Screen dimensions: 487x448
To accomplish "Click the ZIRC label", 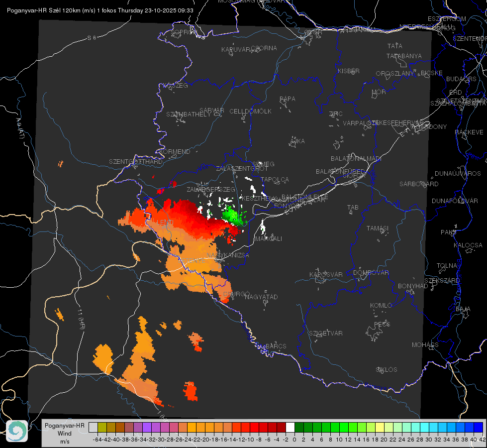I will 336,114.
